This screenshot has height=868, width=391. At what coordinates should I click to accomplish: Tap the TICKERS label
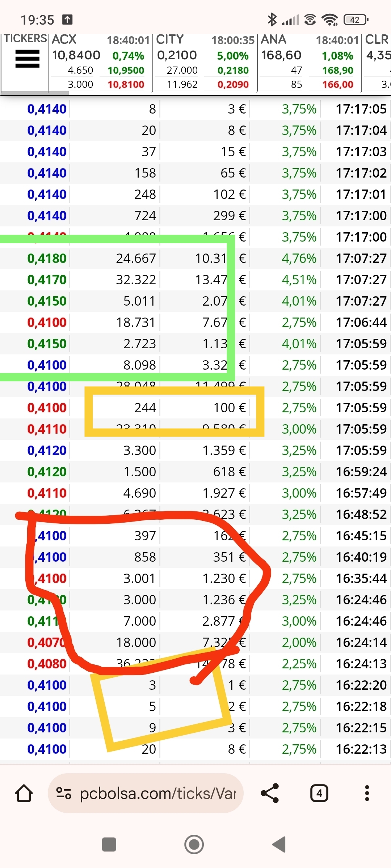25,38
